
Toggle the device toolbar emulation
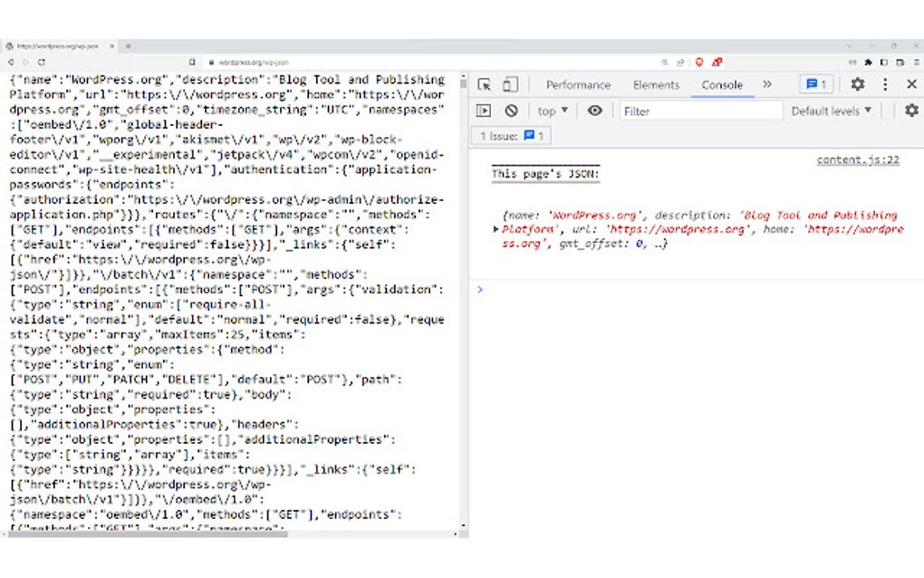point(510,84)
